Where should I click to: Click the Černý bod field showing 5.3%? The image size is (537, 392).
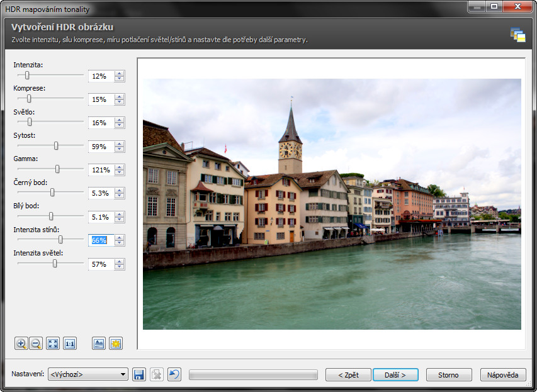click(101, 193)
